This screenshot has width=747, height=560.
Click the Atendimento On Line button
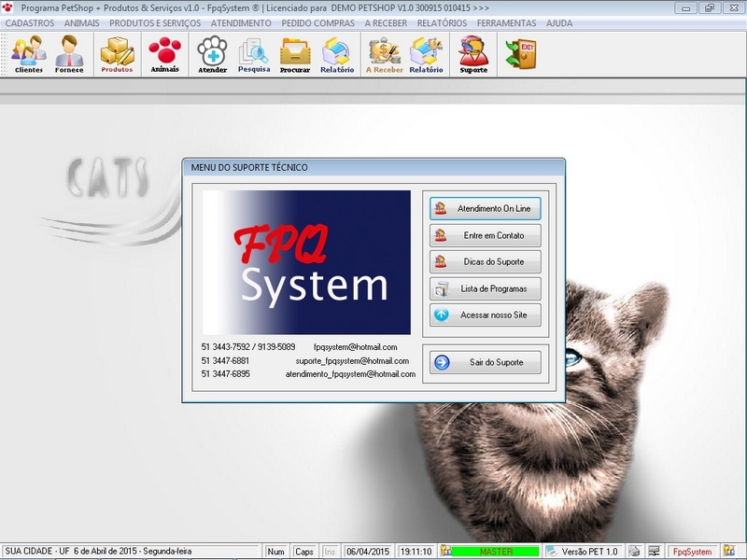[x=485, y=208]
